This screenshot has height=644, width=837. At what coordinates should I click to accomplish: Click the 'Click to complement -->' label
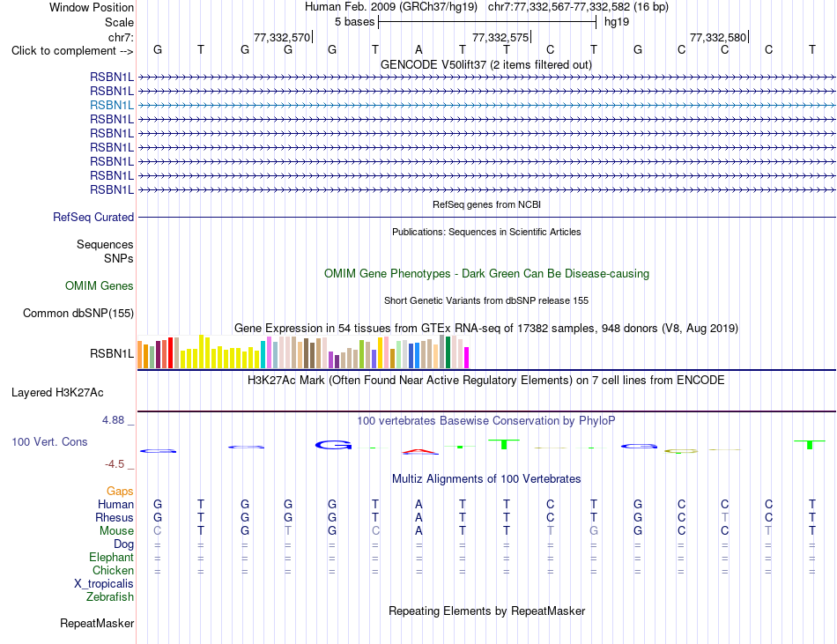[72, 51]
